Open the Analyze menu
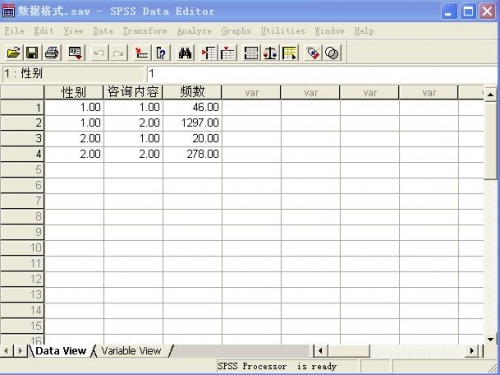500x375 pixels. click(x=194, y=31)
